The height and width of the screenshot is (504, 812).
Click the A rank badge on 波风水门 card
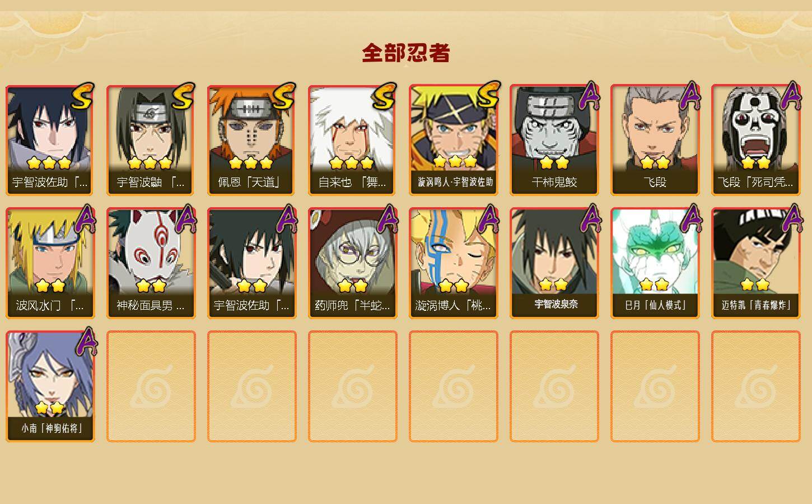tap(85, 218)
